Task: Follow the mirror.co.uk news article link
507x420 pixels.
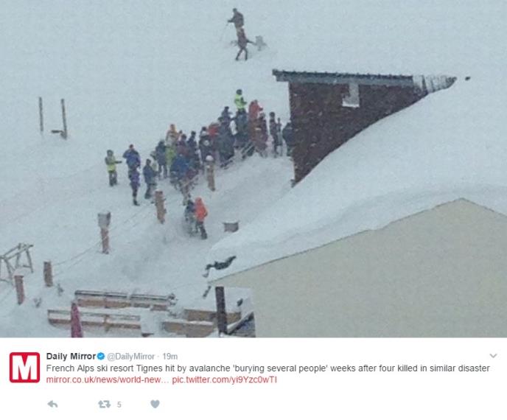Action: pos(108,379)
